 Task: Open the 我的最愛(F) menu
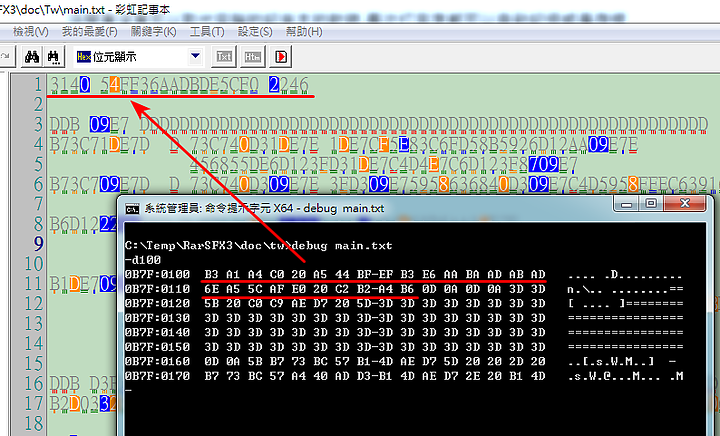pos(90,32)
